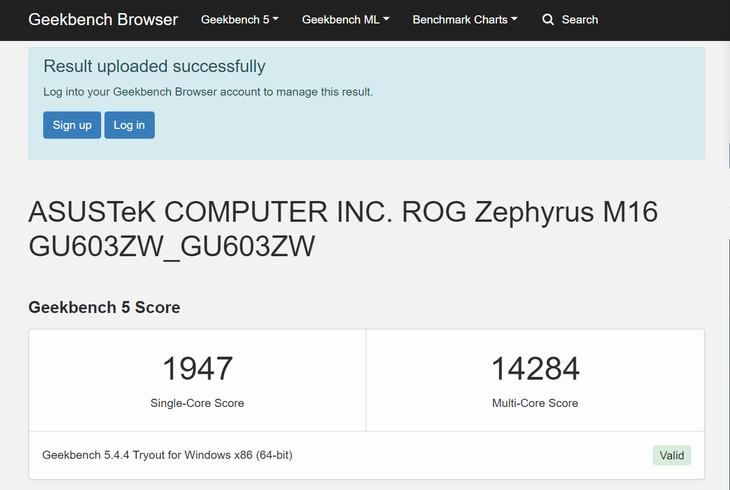
Task: Click the Result uploaded successfully heading
Action: point(154,67)
